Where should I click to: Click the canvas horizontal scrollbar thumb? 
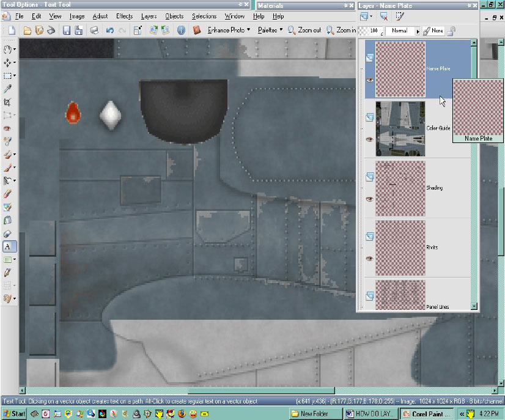[261, 391]
